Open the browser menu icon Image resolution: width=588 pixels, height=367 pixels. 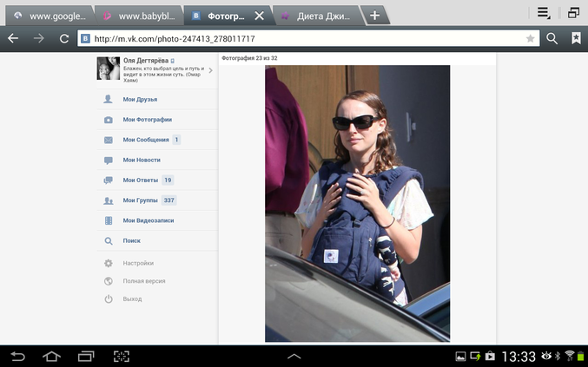(543, 12)
